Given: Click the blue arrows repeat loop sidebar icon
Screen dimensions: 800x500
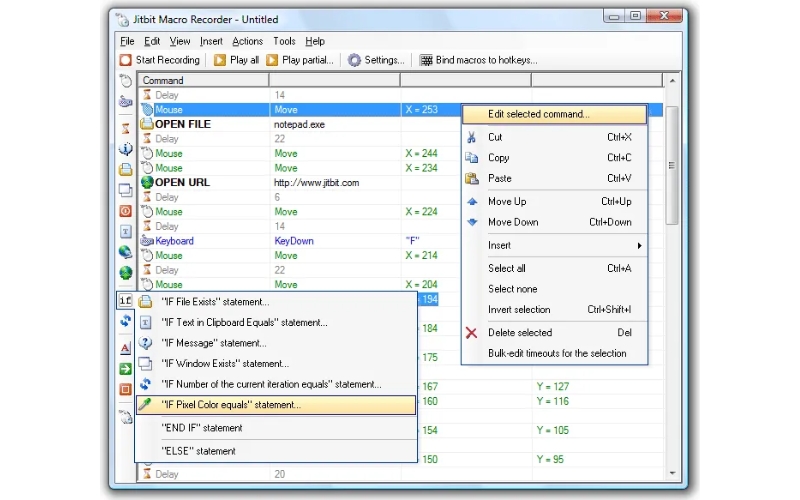Looking at the screenshot, I should (x=126, y=321).
